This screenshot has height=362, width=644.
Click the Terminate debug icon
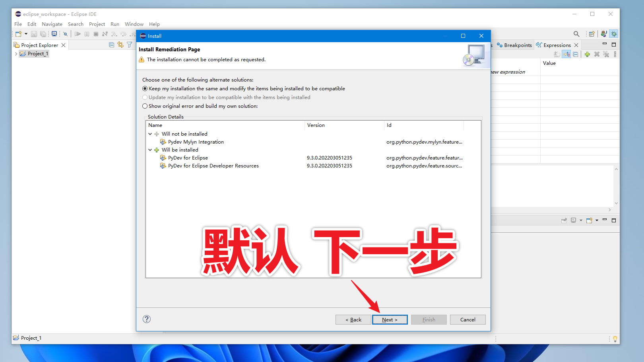coord(96,34)
